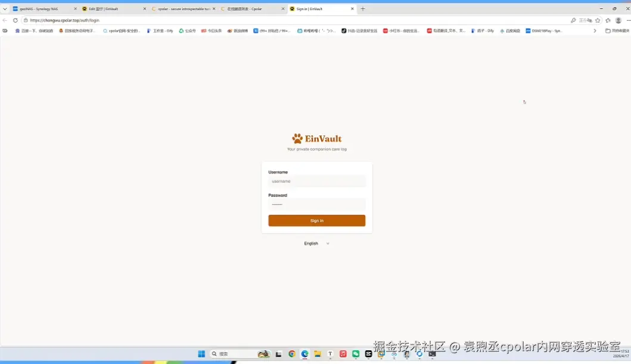Open File Explorer from taskbar
The image size is (631, 364).
[x=318, y=354]
